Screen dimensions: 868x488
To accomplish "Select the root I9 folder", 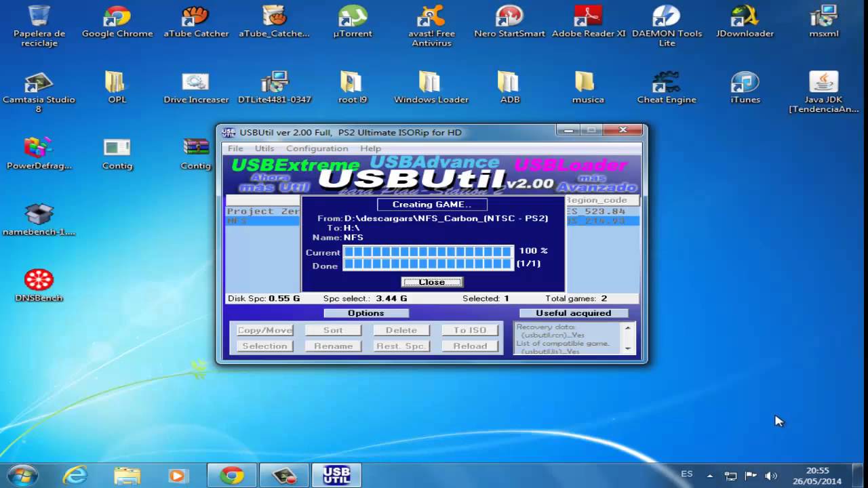I will [x=352, y=88].
